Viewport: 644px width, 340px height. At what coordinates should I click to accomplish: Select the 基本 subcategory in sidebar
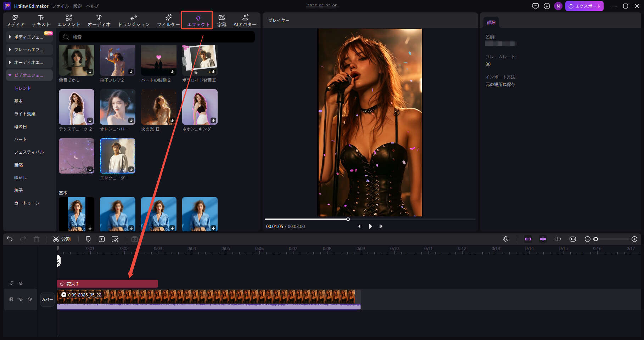(18, 101)
